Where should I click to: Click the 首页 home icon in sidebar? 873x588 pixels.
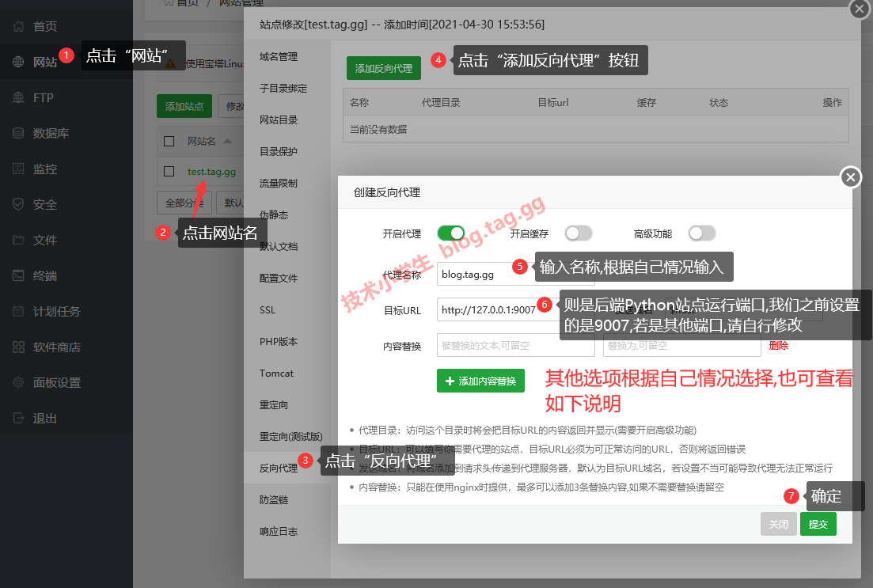tap(18, 26)
